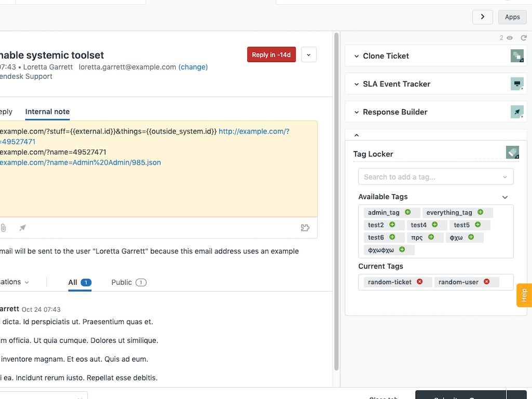Click the refresh apps icon
Screen dimensions: 532x399
click(x=524, y=38)
